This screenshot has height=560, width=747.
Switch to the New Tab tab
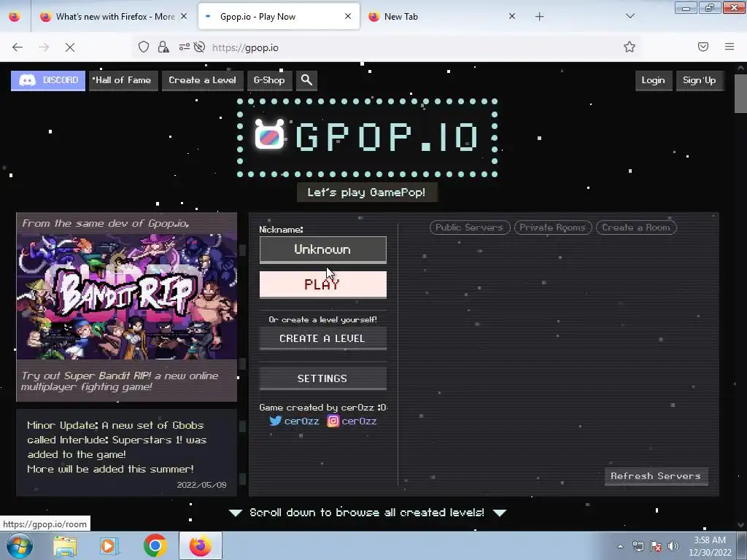441,17
